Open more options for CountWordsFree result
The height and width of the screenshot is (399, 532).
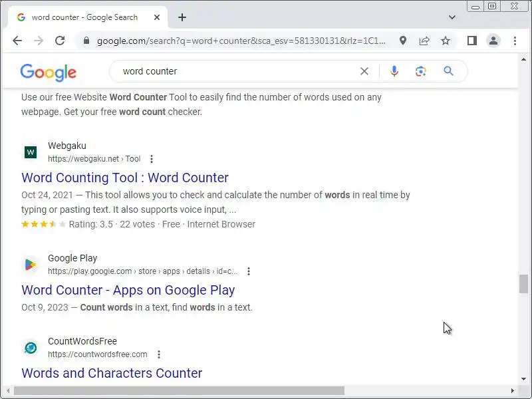pos(159,354)
